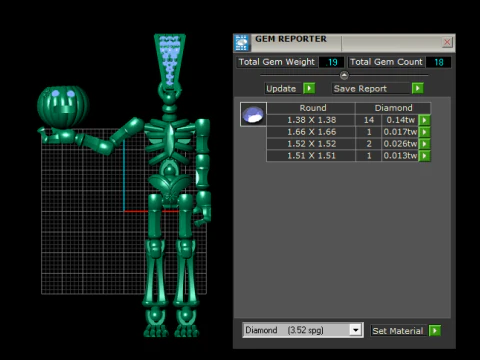Select the round diamond gem thumbnail
The height and width of the screenshot is (360, 480).
click(x=253, y=114)
